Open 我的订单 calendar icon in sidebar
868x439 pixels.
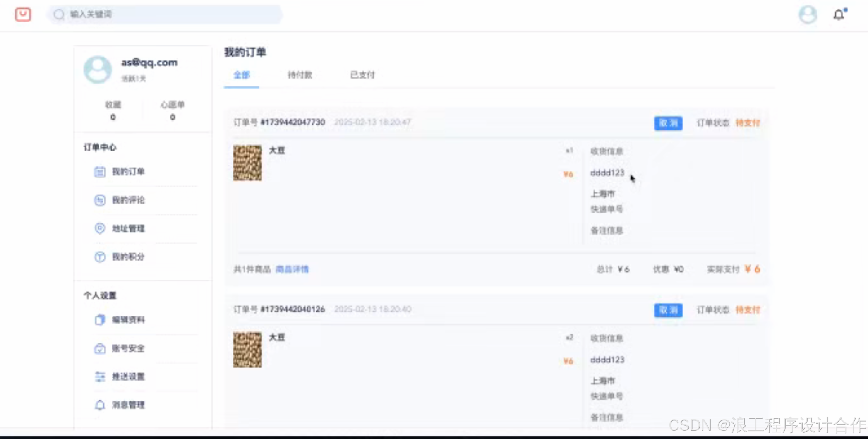coord(100,171)
